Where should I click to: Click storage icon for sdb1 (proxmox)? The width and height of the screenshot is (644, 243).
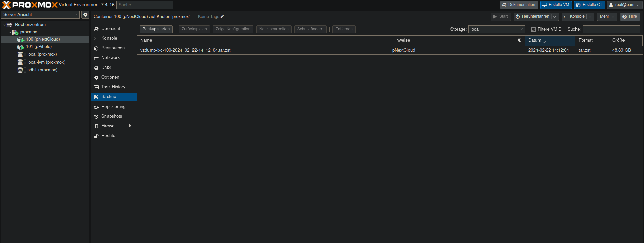coord(20,70)
